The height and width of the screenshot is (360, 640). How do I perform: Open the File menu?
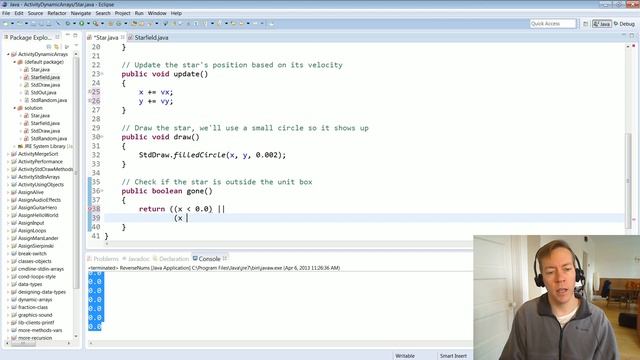[6, 13]
